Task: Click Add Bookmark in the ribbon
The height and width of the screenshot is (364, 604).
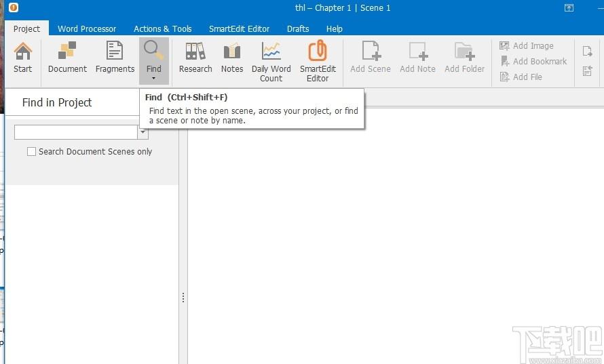Action: coord(533,61)
